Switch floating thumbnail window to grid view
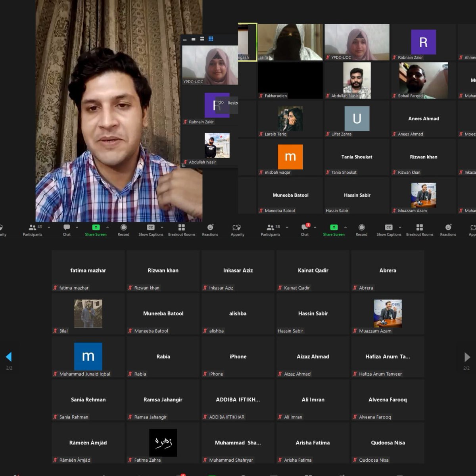 point(211,39)
